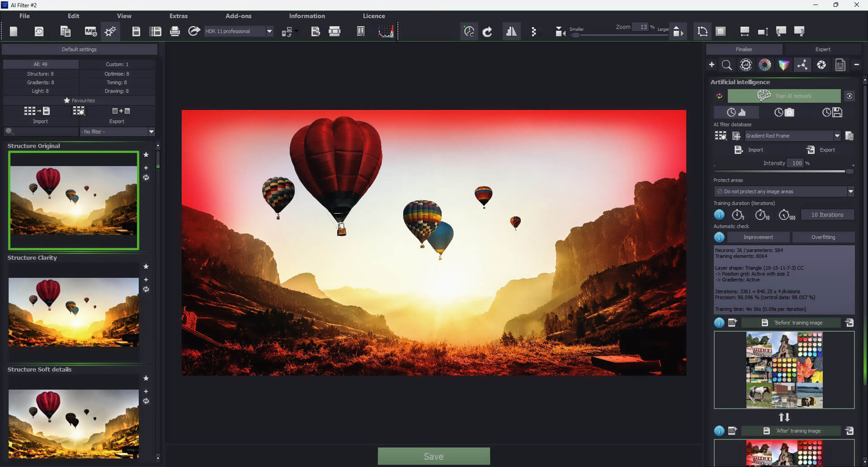Click the green Save button
This screenshot has width=868, height=467.
pyautogui.click(x=434, y=456)
